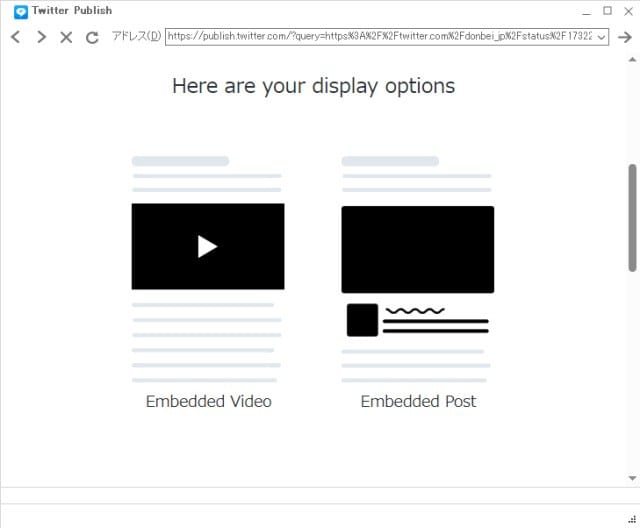Click the scrollbar down arrow
The width and height of the screenshot is (640, 528).
(x=632, y=478)
